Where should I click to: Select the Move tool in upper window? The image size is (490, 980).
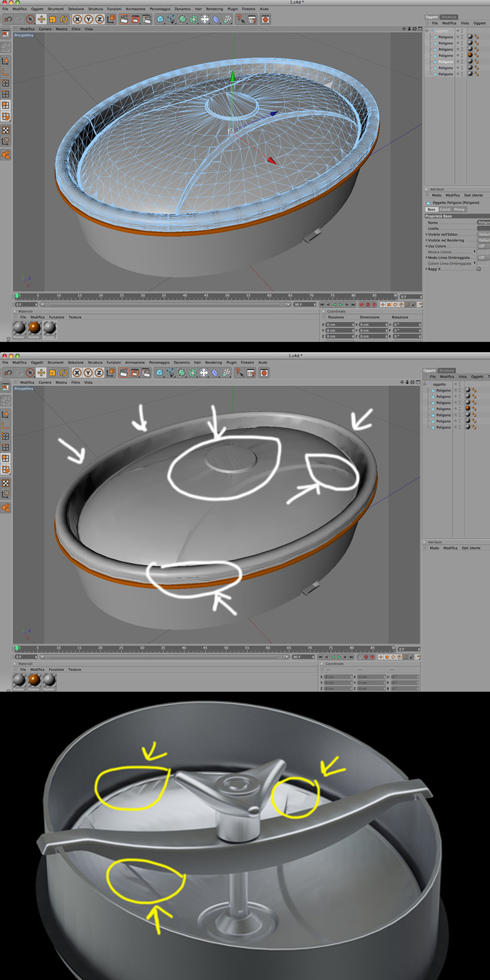coord(41,19)
